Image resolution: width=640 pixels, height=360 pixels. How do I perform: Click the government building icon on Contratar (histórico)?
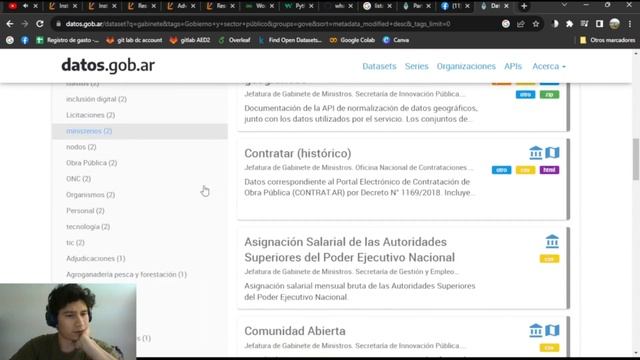pyautogui.click(x=536, y=153)
